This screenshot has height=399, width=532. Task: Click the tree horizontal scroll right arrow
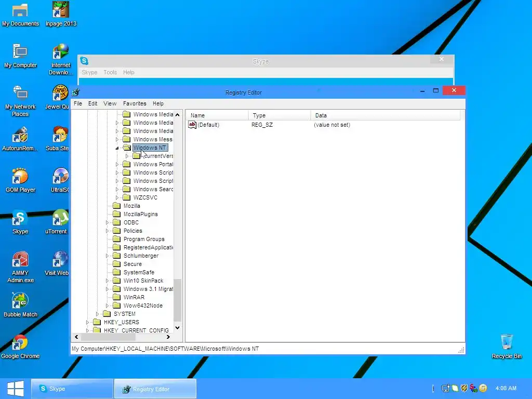point(168,337)
